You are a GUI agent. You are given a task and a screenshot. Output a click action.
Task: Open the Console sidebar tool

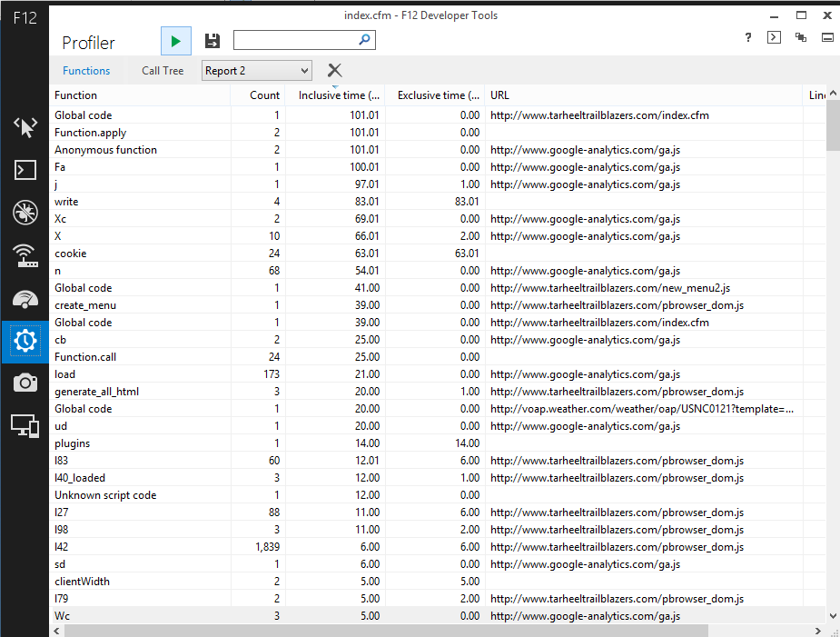click(x=25, y=170)
